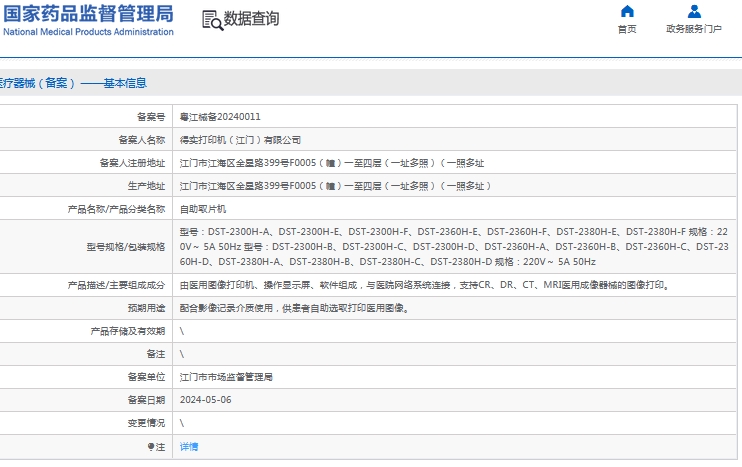Open the government service portal user icon
742x467 pixels.
click(x=694, y=11)
